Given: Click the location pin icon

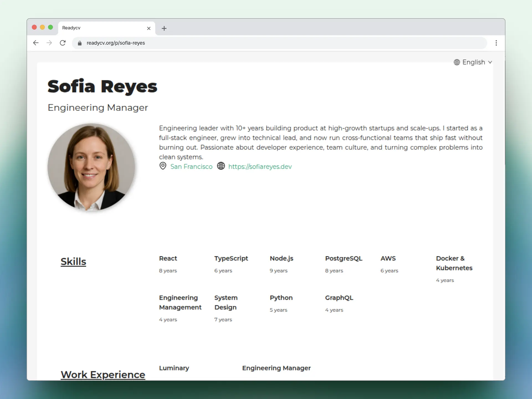Looking at the screenshot, I should pyautogui.click(x=163, y=166).
